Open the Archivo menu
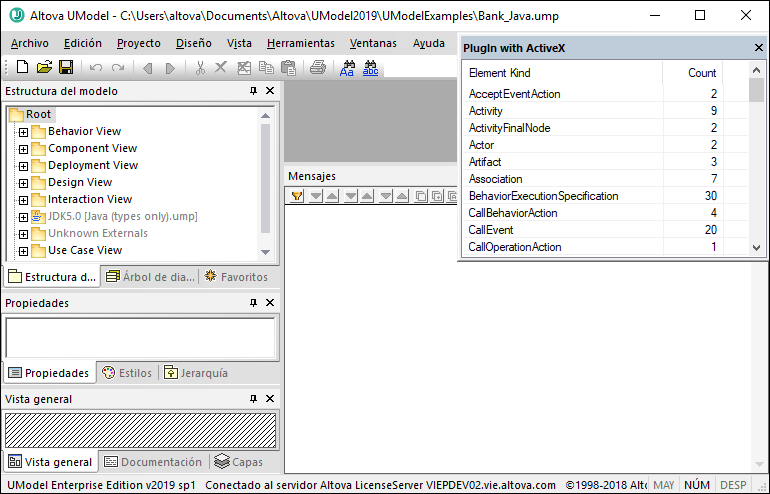 coord(29,43)
